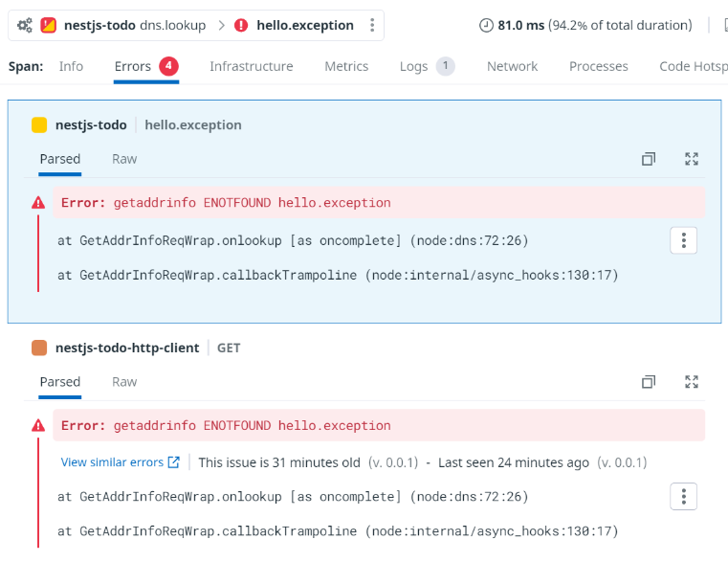Open three-dot menu for http-client stack frame
The height and width of the screenshot is (562, 728).
tap(683, 497)
